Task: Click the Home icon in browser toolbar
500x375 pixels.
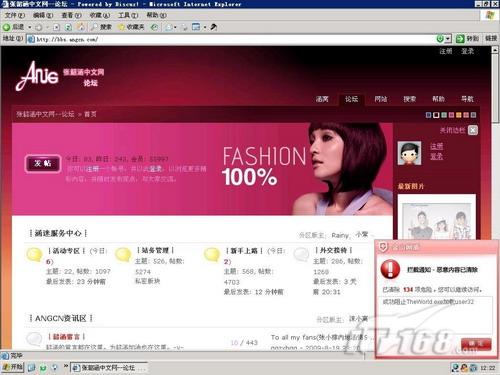Action: click(x=81, y=27)
